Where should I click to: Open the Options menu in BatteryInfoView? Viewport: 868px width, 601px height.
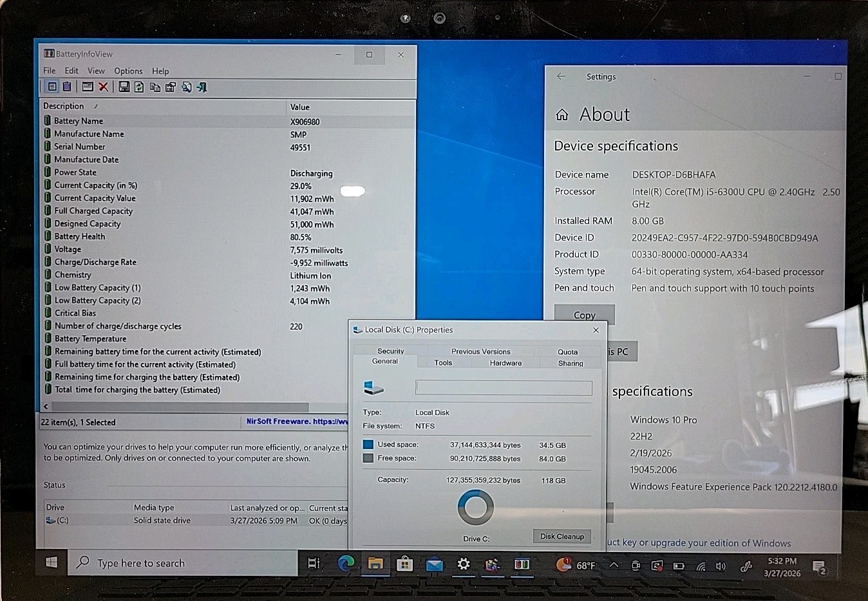128,71
